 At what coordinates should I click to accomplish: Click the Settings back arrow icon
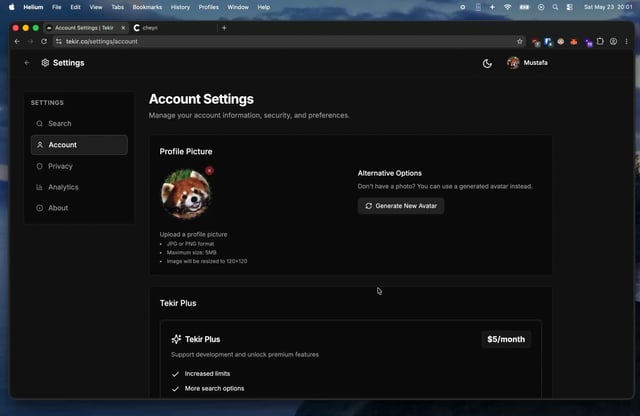pyautogui.click(x=27, y=63)
